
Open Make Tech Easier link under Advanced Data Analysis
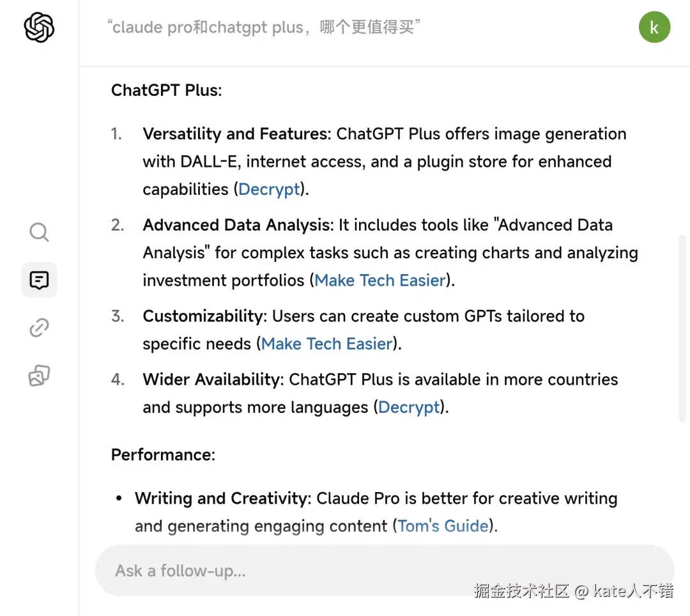point(380,281)
